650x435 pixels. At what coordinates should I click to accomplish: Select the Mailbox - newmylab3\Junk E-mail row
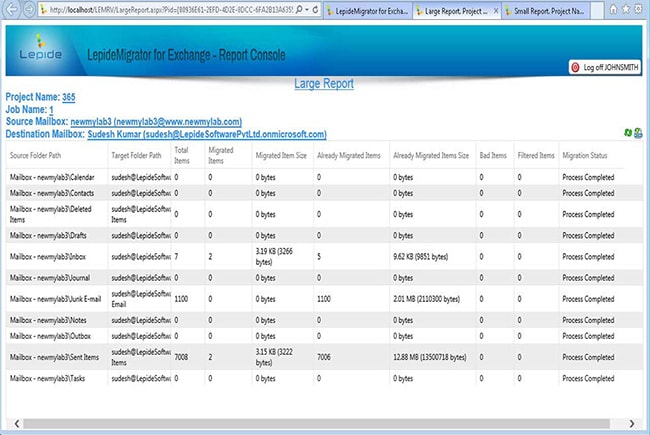click(324, 299)
